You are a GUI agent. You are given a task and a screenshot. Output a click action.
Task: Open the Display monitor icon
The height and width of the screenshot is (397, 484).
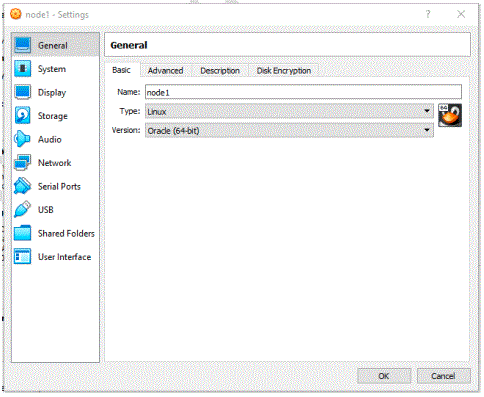[23, 92]
